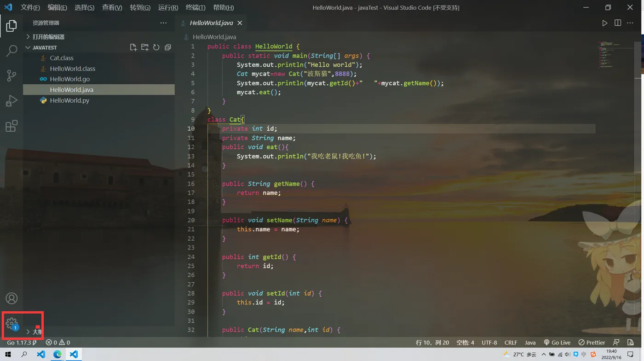Screen dimensions: 644x361
Task: Open the editor more actions ellipsis
Action: coord(630,23)
